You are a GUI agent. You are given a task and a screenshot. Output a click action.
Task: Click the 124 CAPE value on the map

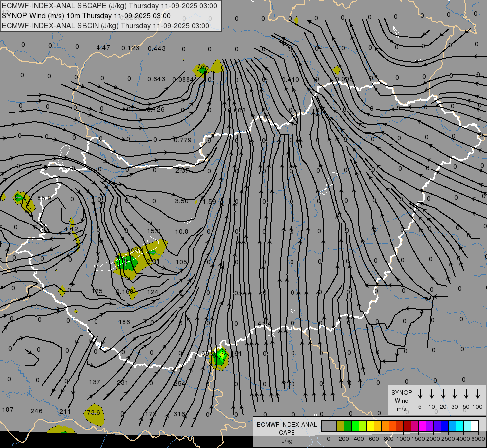(153, 292)
